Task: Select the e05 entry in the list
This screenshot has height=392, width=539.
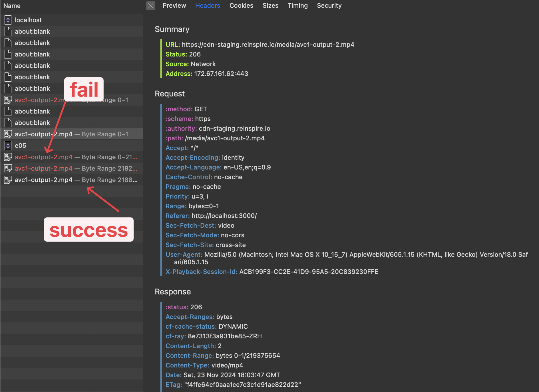Action: click(20, 146)
